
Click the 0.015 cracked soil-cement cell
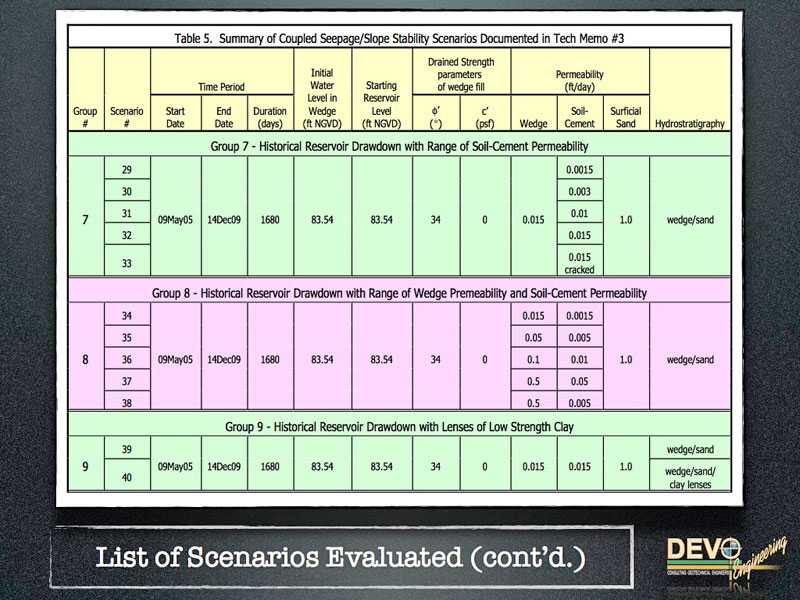click(x=579, y=263)
